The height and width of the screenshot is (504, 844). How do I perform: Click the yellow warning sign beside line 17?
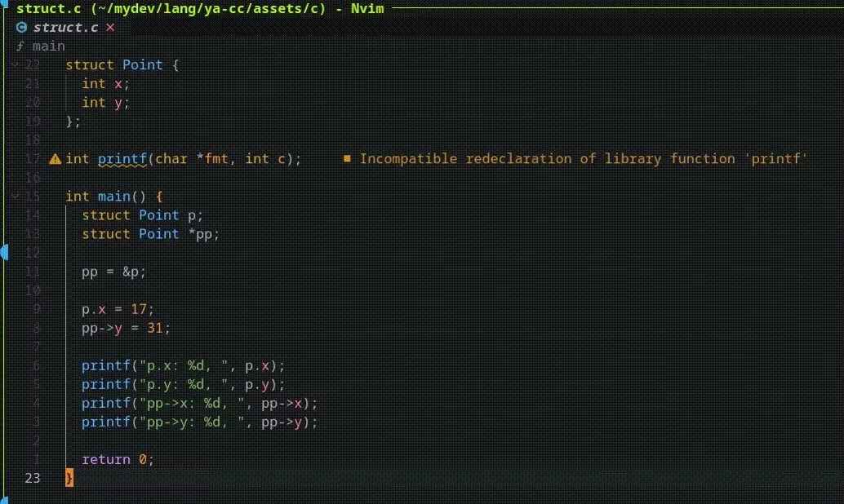point(55,159)
